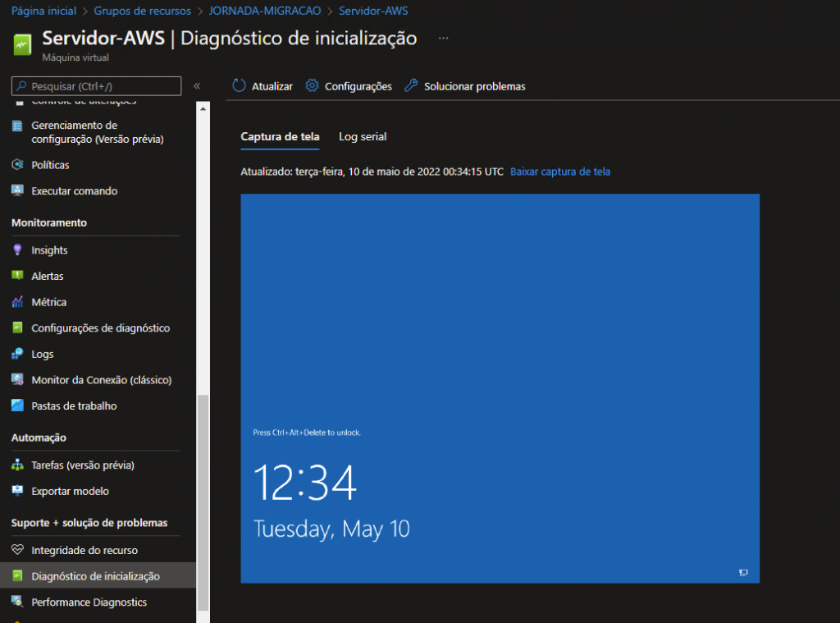Click the VM lock screen screenshot
Screen dimensions: 840x623
tap(500, 388)
